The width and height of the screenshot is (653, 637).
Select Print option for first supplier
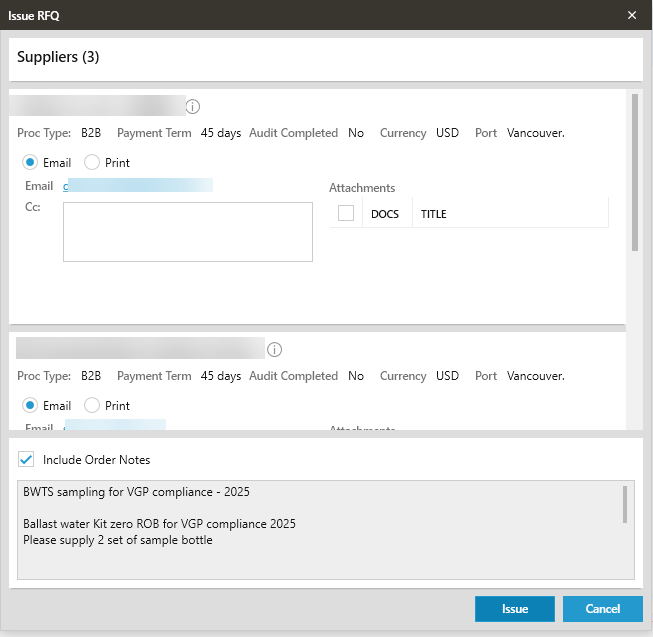coord(92,162)
